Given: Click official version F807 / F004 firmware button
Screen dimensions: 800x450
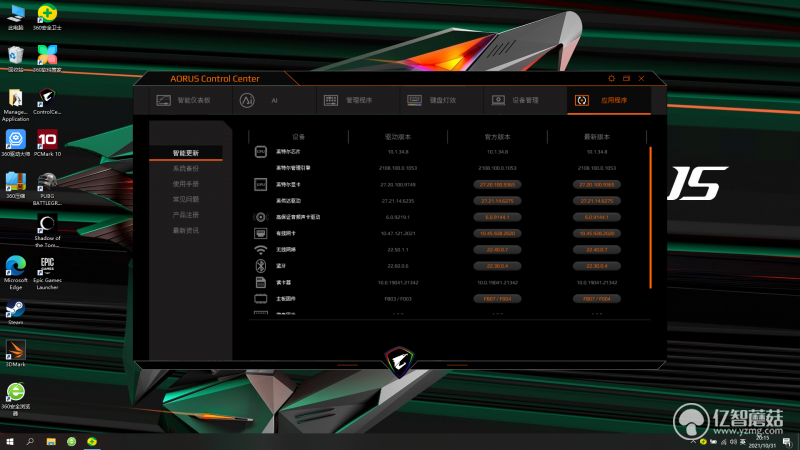Looking at the screenshot, I should click(497, 299).
